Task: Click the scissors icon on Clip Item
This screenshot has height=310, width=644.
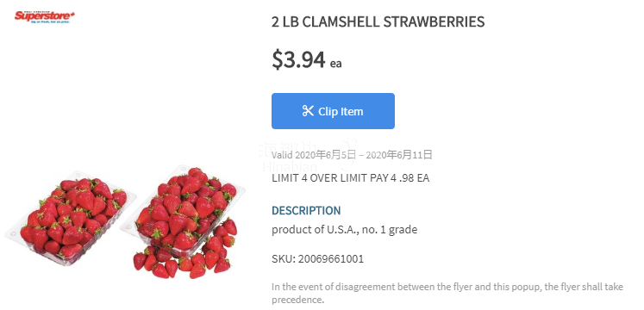Action: coord(308,111)
